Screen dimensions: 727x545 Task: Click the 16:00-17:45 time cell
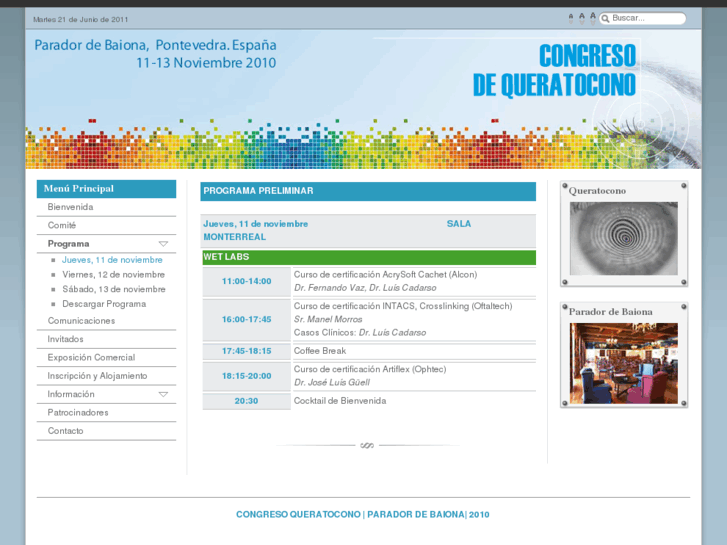[x=246, y=319]
